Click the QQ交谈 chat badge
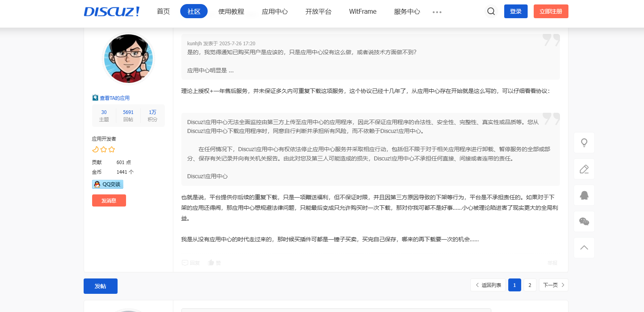Viewport: 644px width, 312px height. (107, 184)
